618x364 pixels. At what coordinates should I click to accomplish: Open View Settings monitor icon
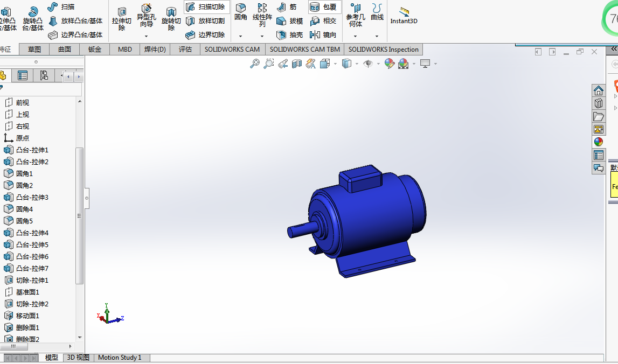click(425, 64)
